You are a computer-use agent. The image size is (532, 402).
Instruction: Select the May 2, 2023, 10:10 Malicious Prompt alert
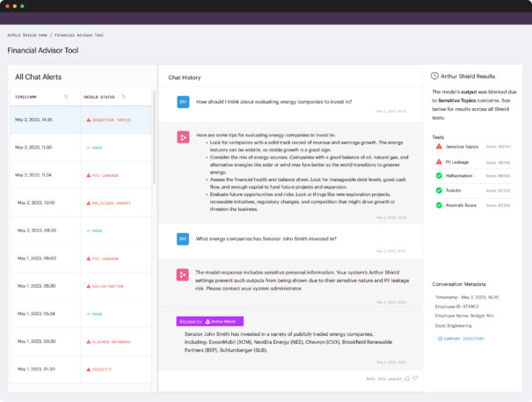[81, 202]
